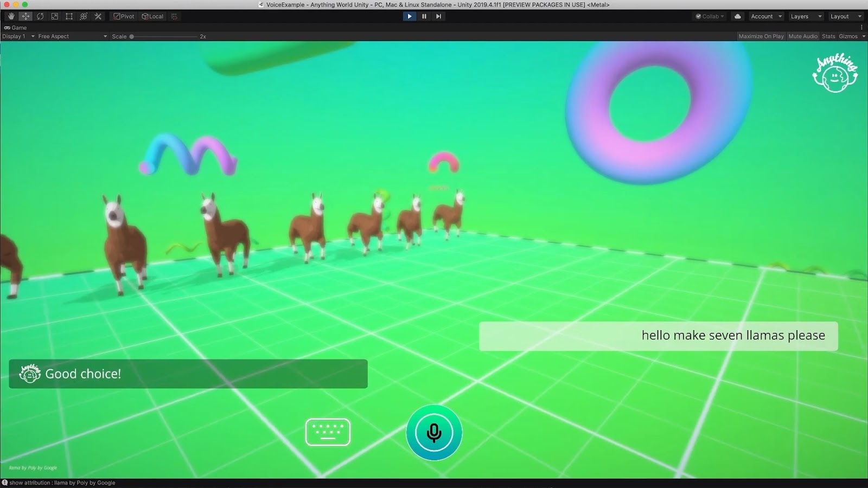Click the keyboard input icon
This screenshot has height=488, width=868.
click(x=328, y=432)
